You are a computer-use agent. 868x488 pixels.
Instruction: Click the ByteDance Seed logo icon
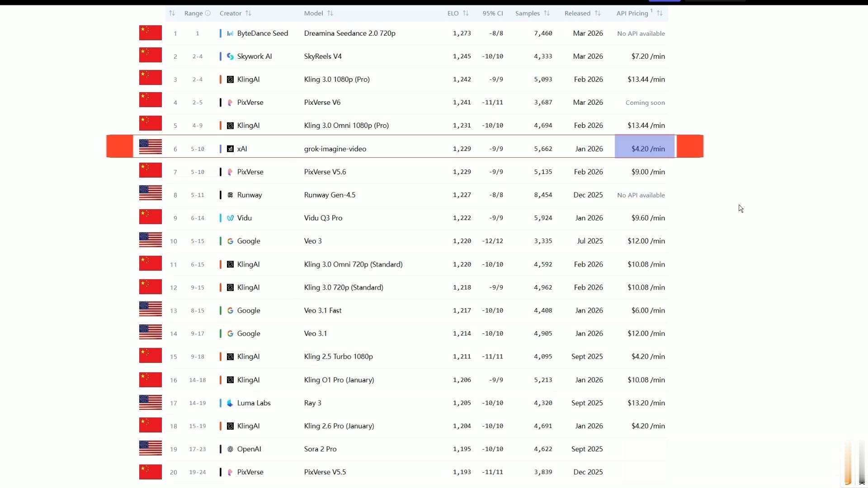[230, 33]
